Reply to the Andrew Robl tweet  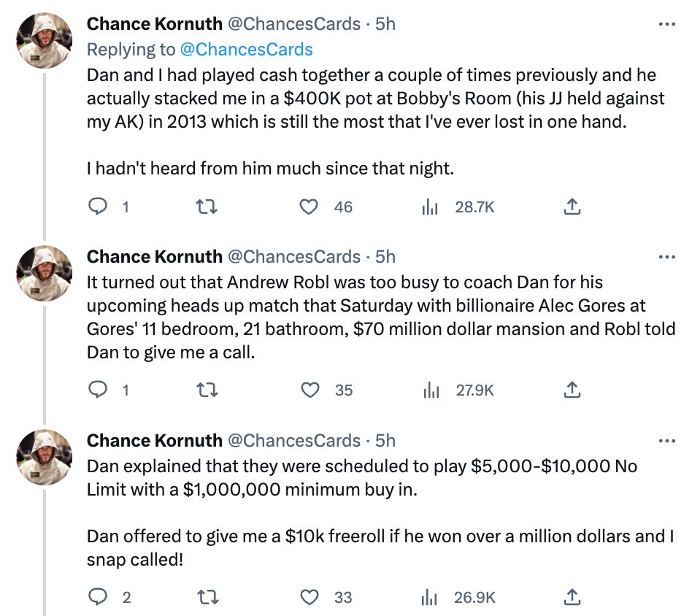(x=98, y=390)
